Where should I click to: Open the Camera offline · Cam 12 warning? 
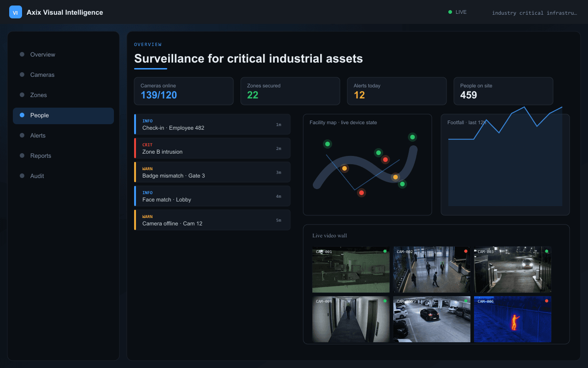(212, 220)
